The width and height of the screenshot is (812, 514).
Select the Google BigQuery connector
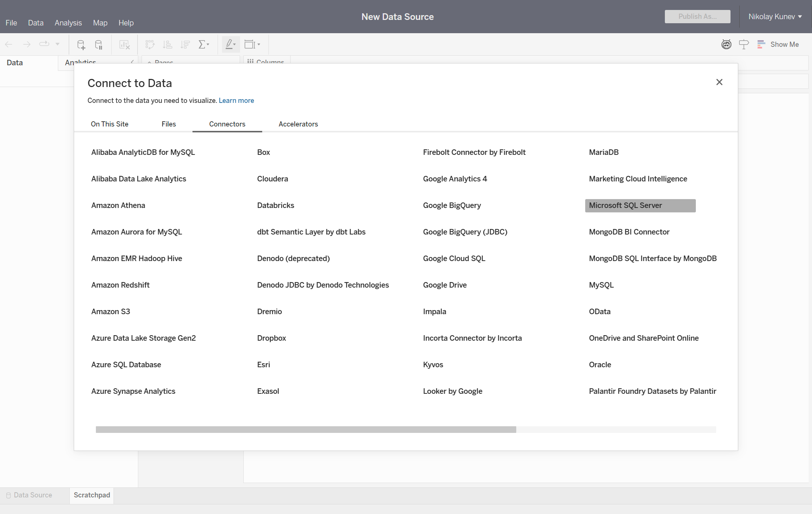click(x=452, y=205)
